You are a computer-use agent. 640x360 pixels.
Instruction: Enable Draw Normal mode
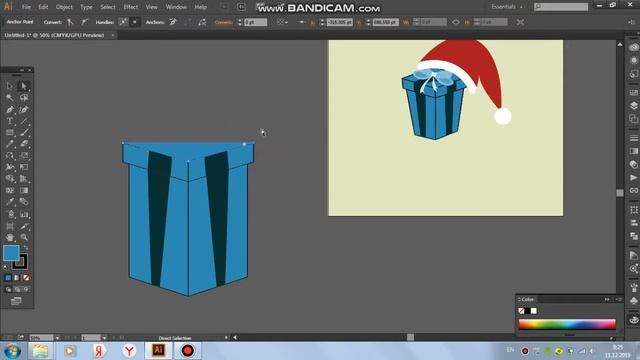coord(8,289)
